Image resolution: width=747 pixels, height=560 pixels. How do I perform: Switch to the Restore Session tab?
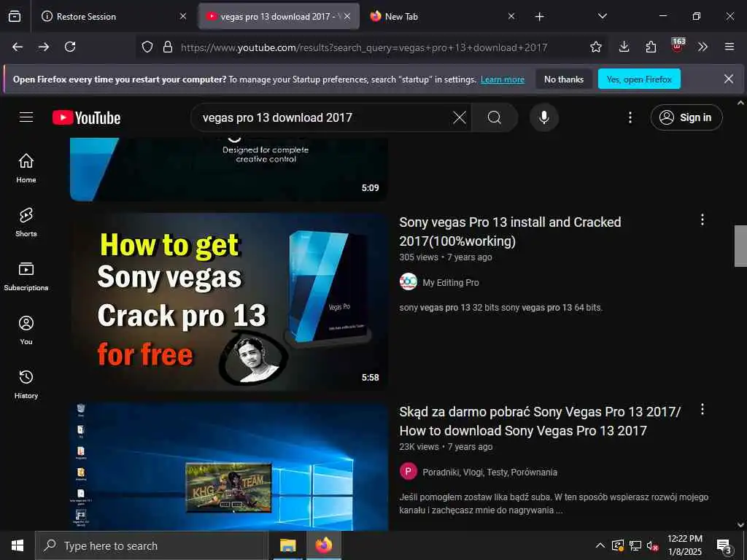[115, 16]
